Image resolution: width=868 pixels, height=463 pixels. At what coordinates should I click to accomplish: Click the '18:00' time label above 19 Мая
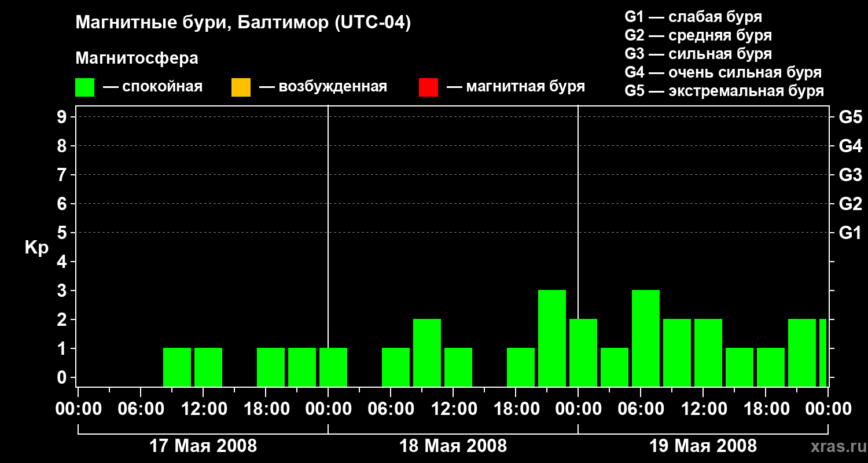point(766,409)
